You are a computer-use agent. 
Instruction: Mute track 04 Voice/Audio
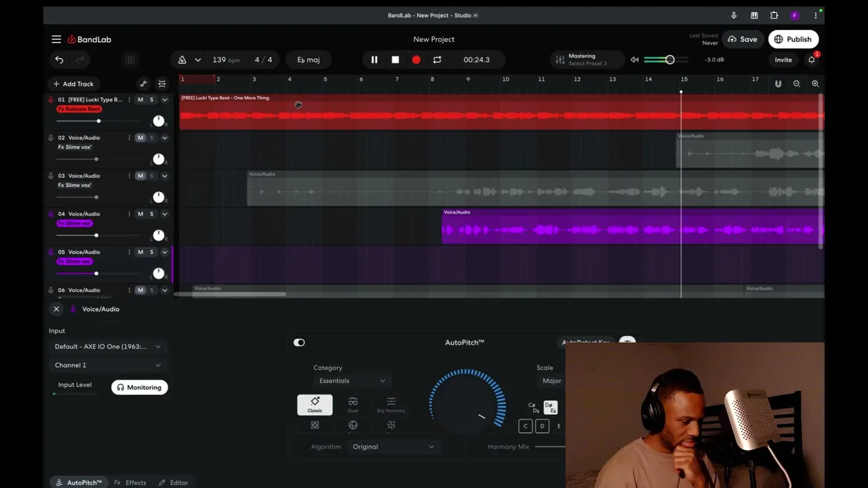point(140,213)
